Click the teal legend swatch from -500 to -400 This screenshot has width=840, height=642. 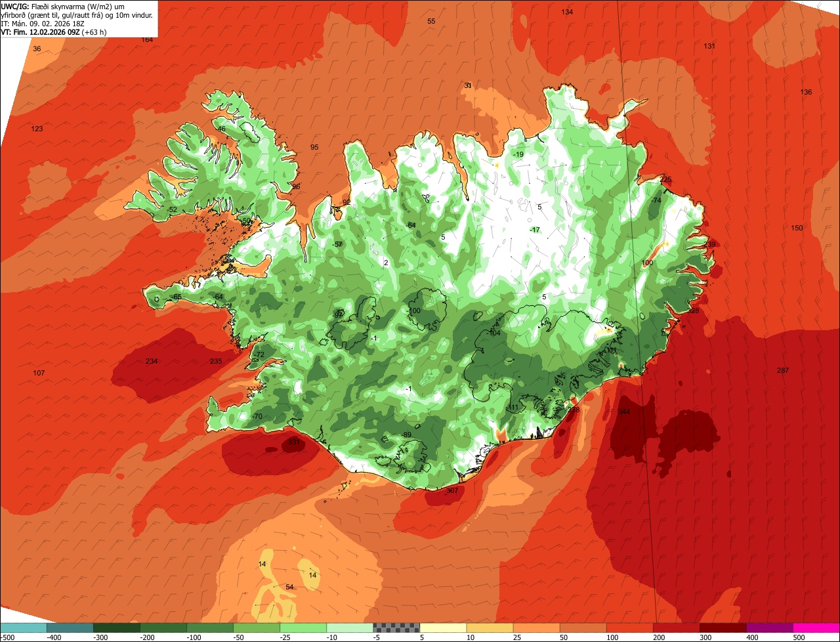(23, 628)
